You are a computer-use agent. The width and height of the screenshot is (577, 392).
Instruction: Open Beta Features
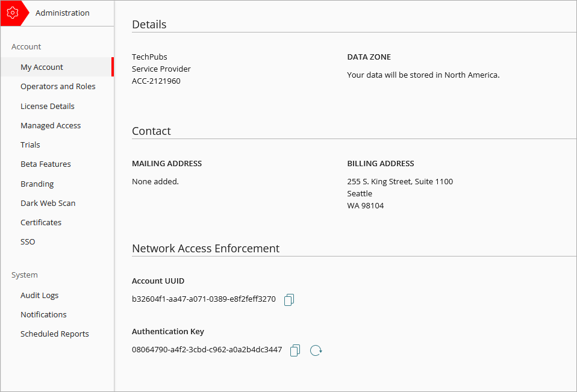click(x=45, y=164)
